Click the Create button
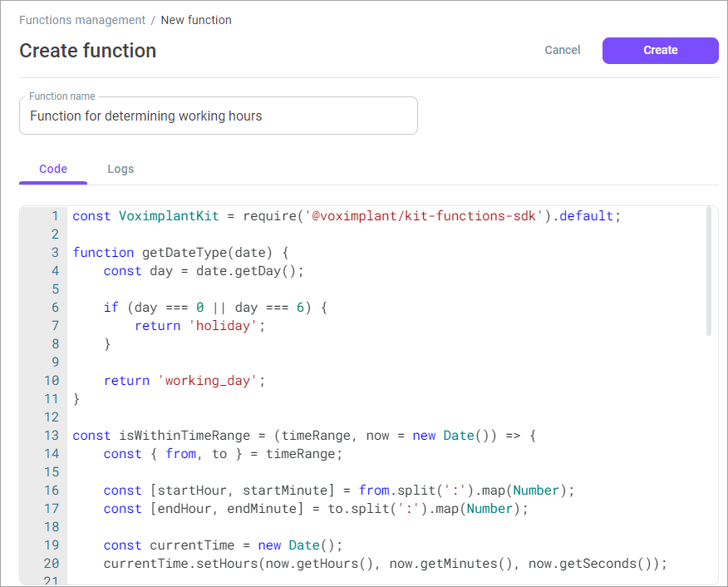This screenshot has height=587, width=728. coord(660,50)
